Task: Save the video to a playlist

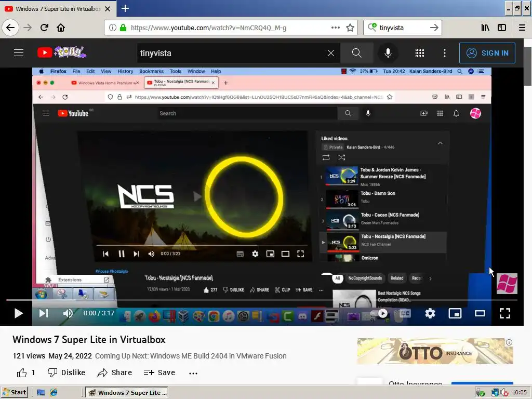Action: [159, 373]
